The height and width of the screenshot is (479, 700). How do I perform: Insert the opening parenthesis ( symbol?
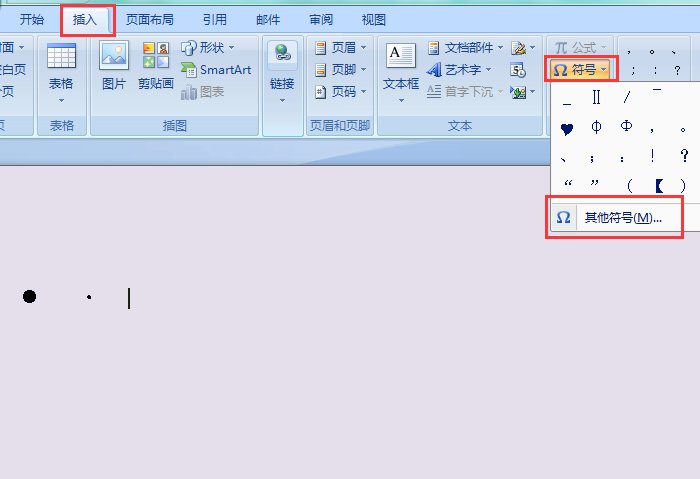[630, 185]
